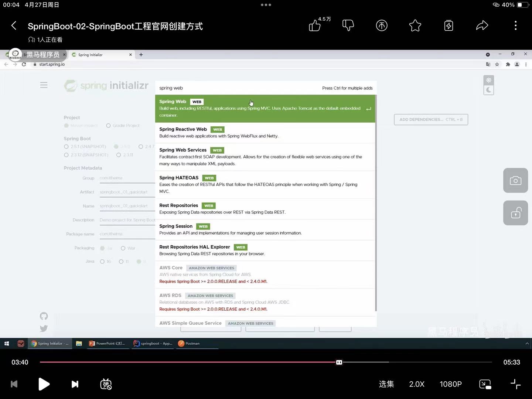Select the Gradle Project radio button
Image resolution: width=532 pixels, height=399 pixels.
[108, 126]
